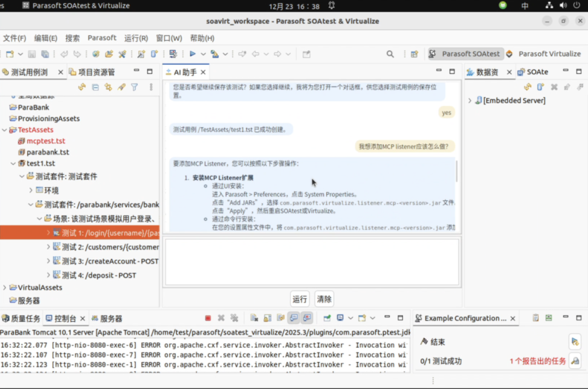The width and height of the screenshot is (588, 389).
Task: Click the Save All toolbar icon
Action: [x=45, y=54]
